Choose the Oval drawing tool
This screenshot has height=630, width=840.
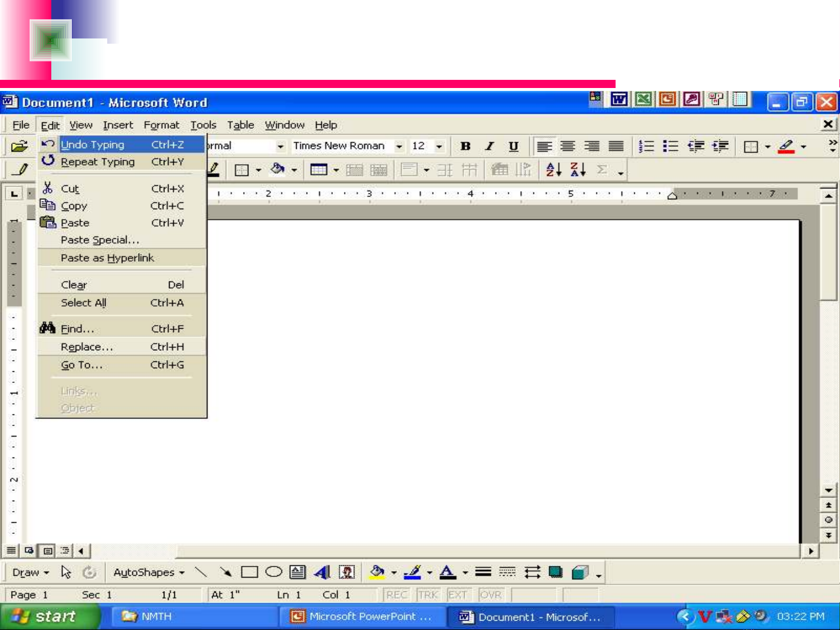[x=273, y=572]
